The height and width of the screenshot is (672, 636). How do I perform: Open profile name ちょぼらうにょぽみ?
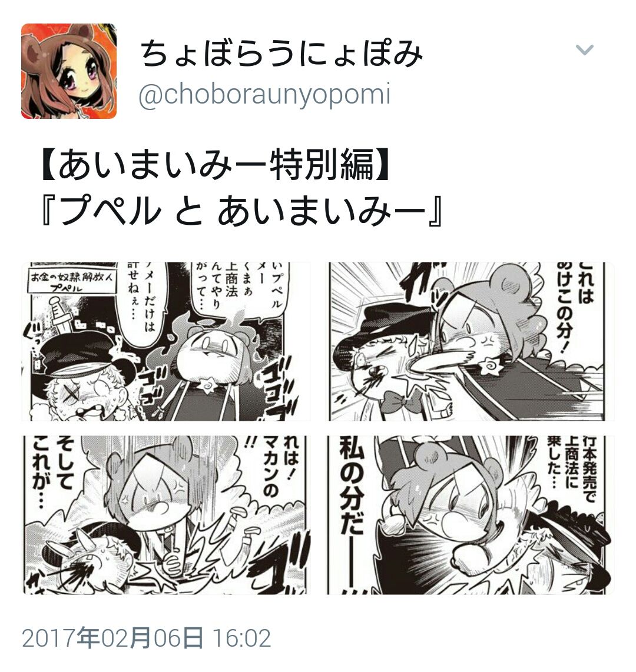pyautogui.click(x=281, y=53)
